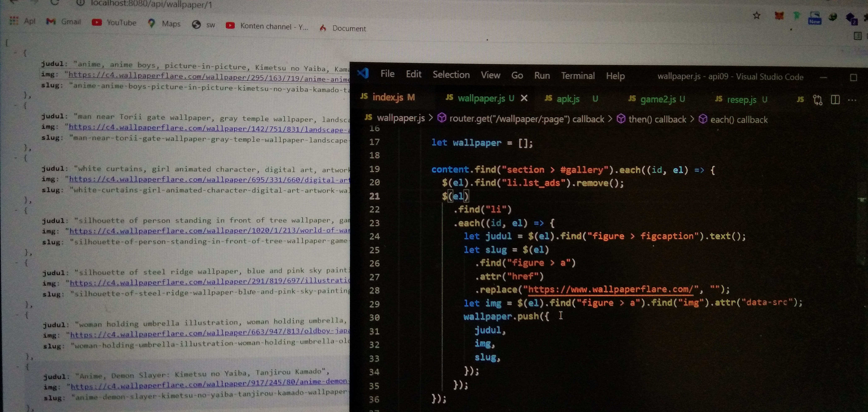Viewport: 868px width, 412px height.
Task: Click the Open Changes compare icon
Action: [818, 100]
